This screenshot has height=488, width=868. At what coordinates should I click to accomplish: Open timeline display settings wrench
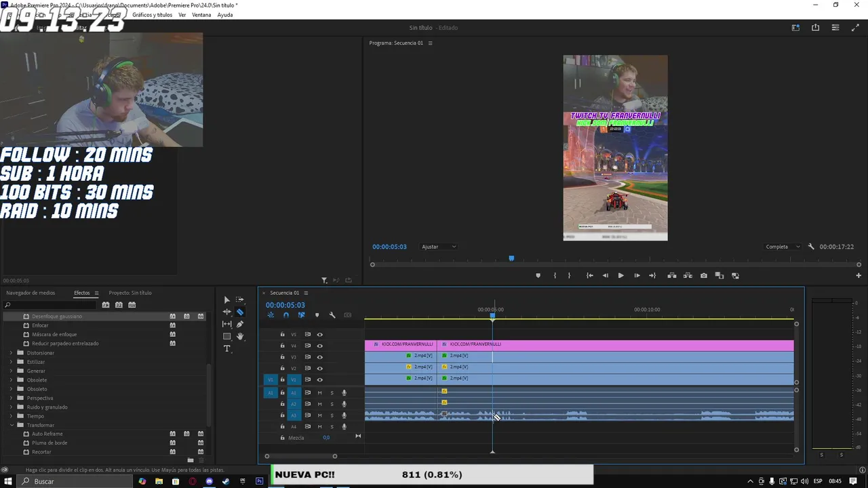point(332,315)
